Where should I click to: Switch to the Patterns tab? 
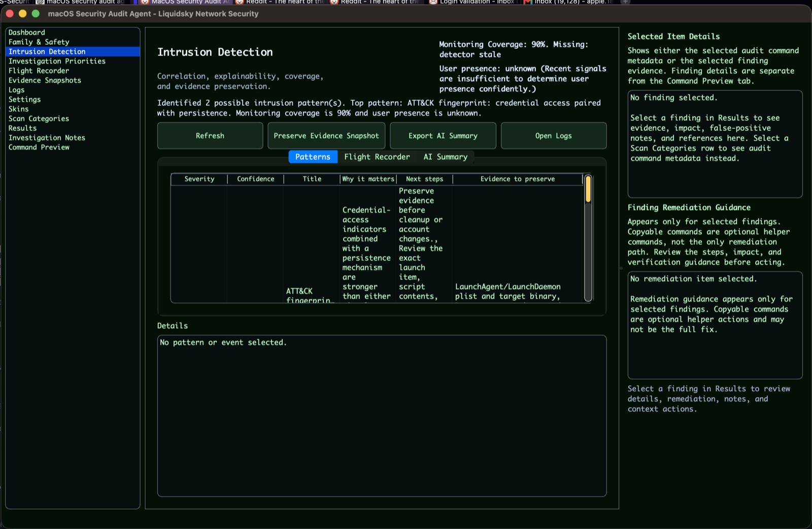click(313, 157)
